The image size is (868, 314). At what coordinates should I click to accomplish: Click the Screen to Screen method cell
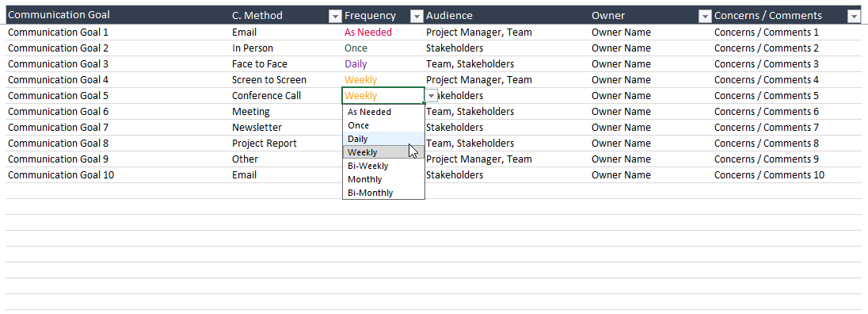tap(286, 80)
